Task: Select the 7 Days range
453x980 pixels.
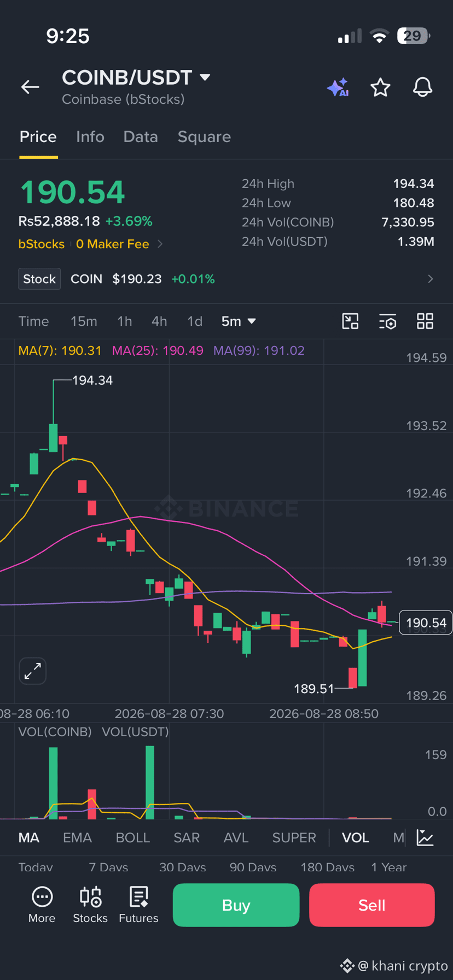Action: coord(108,867)
